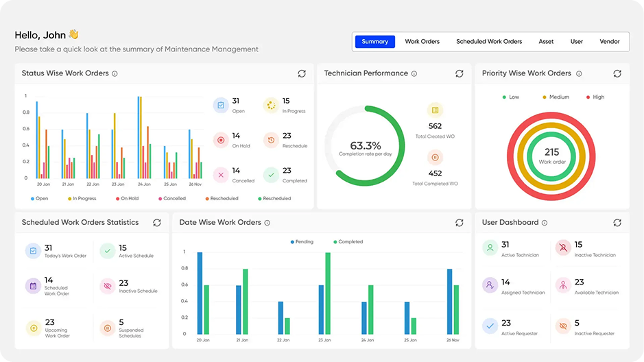This screenshot has height=362, width=644.
Task: Refresh Scheduled Work Orders Statistics panel
Action: (157, 222)
